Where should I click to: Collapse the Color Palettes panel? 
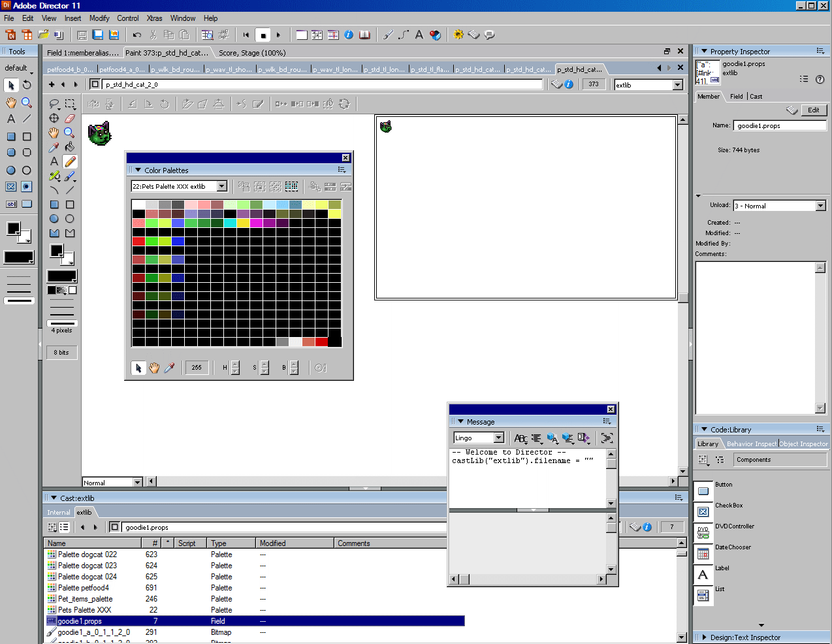coord(138,170)
